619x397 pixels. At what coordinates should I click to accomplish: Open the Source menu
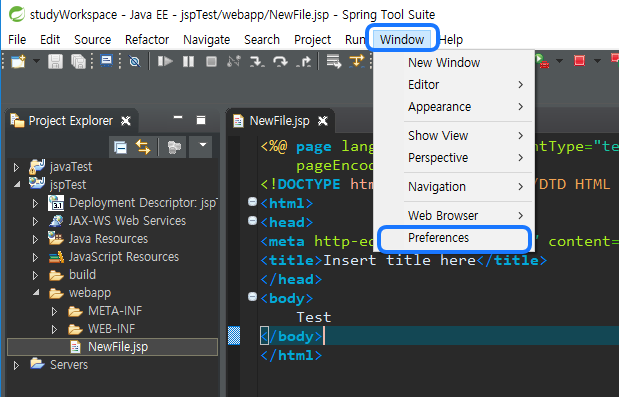(92, 39)
